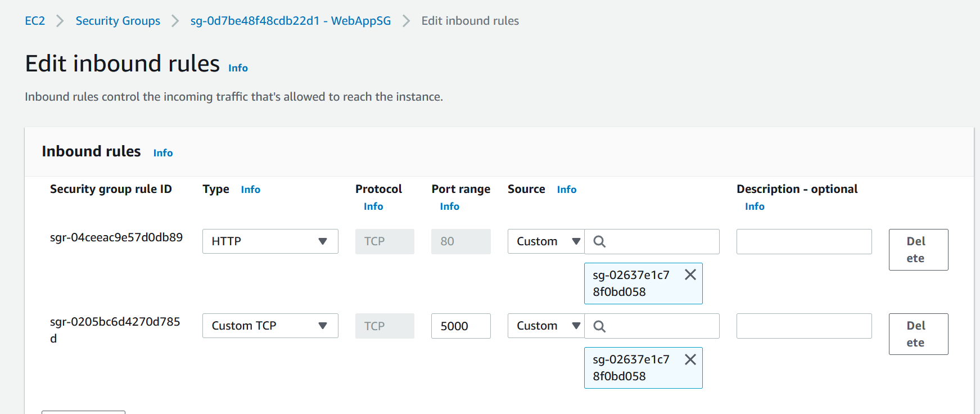Image resolution: width=980 pixels, height=414 pixels.
Task: Open Info link under Description - optional header
Action: [755, 206]
